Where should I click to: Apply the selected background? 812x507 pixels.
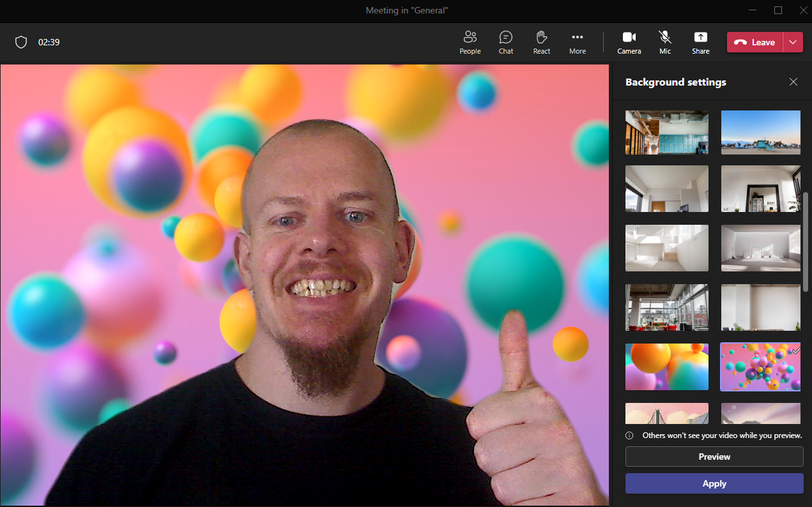pos(714,483)
